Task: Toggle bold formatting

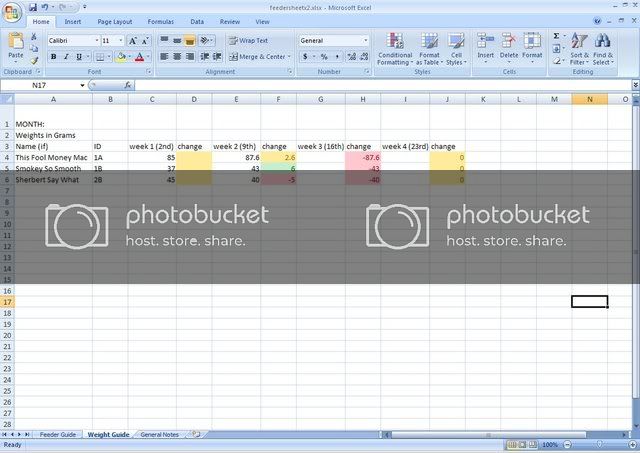Action: [x=53, y=57]
